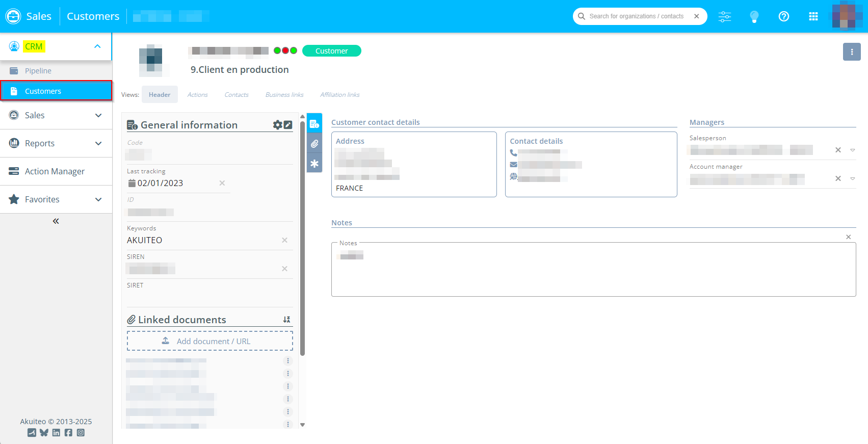
Task: Open the asterisk side panel tab
Action: 314,164
